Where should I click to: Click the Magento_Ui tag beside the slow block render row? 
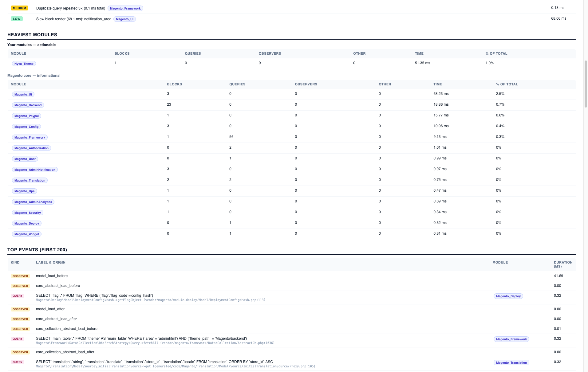click(x=125, y=19)
